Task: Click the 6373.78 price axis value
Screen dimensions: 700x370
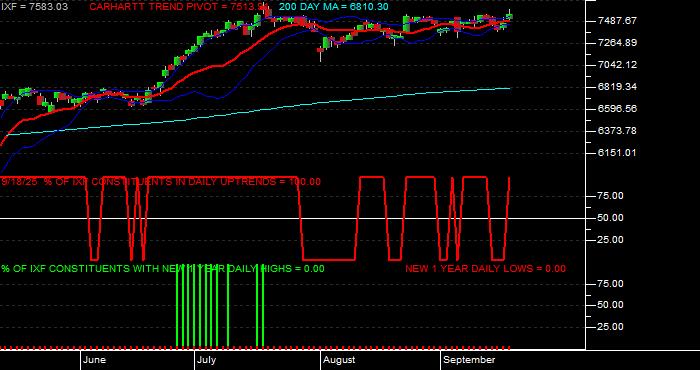Action: [x=617, y=131]
